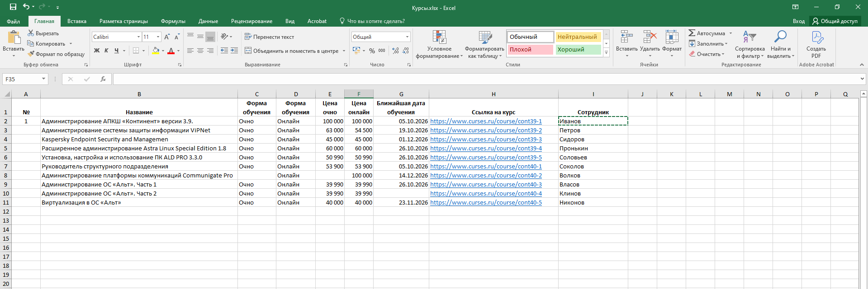This screenshot has width=868, height=289.
Task: Click Создать PDF Acrobat button
Action: click(x=816, y=44)
